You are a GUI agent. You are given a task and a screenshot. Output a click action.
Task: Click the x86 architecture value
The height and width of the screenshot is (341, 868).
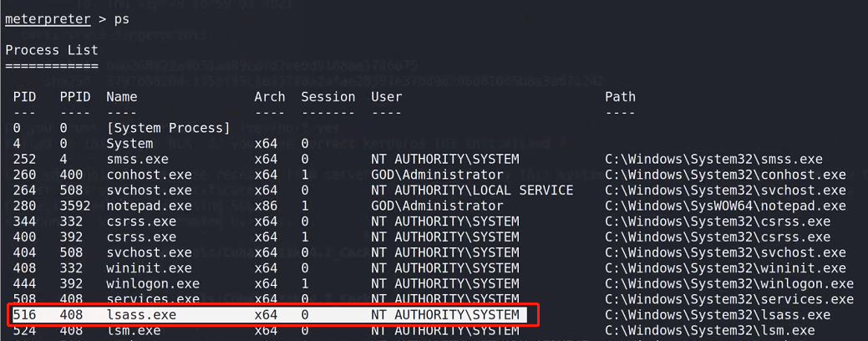(x=266, y=206)
